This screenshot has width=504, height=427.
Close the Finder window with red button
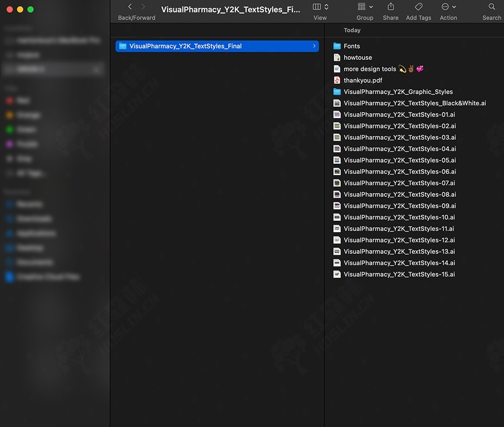point(10,9)
